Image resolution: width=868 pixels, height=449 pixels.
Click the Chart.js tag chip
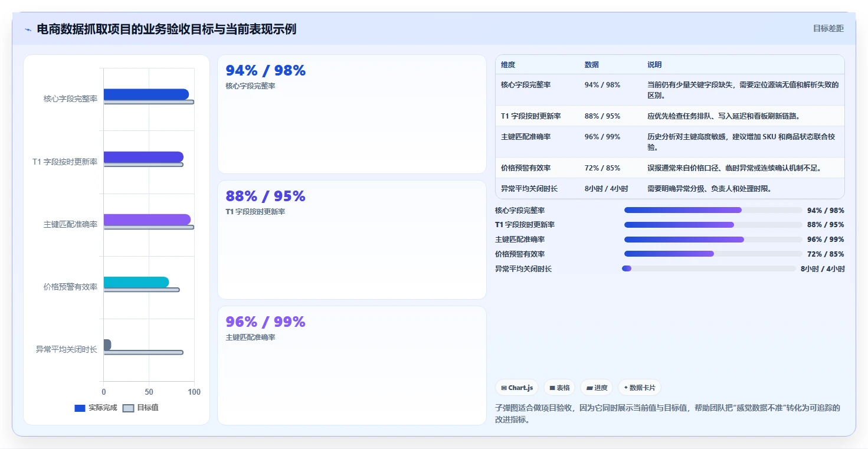click(x=517, y=388)
